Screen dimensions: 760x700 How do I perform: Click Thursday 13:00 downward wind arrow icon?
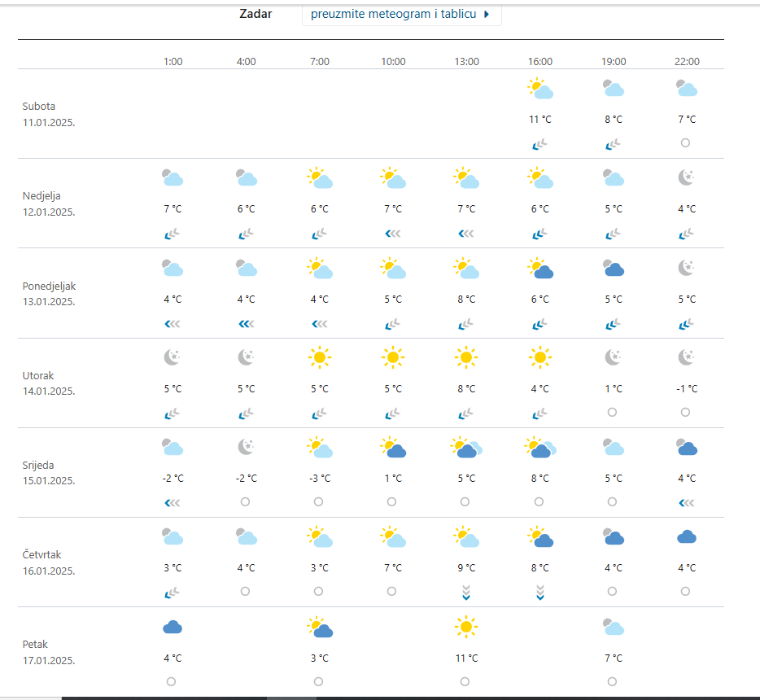[466, 592]
